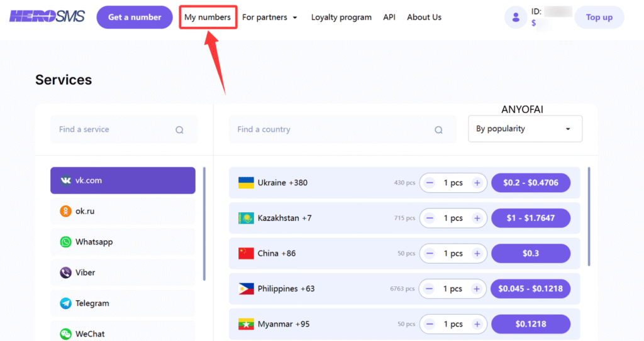The width and height of the screenshot is (644, 341).
Task: Click the Top up button
Action: [x=599, y=17]
